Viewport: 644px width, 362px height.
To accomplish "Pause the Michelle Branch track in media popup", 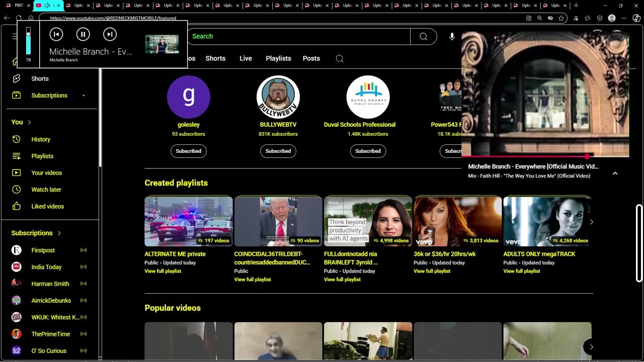I will point(83,34).
